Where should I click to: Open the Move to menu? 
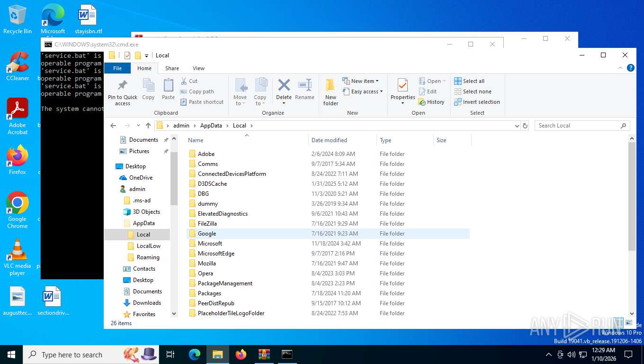click(x=240, y=92)
